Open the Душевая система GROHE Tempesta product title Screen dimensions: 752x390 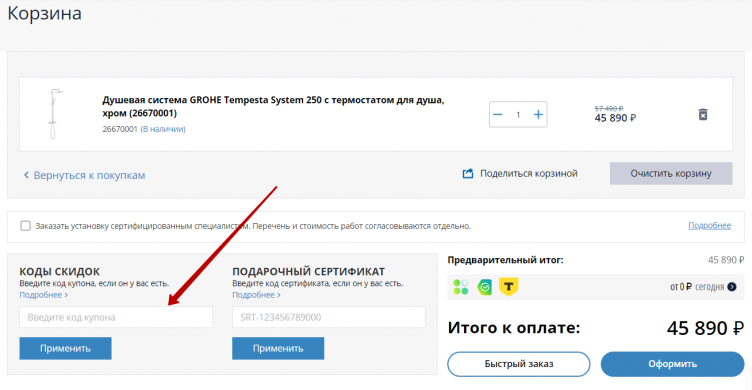click(x=273, y=106)
